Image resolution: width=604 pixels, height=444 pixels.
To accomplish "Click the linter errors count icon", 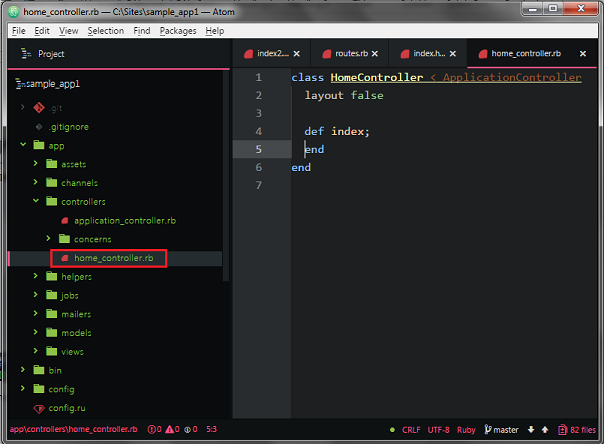I will point(154,429).
